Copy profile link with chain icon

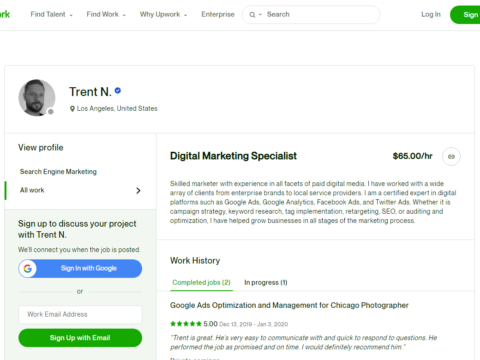[451, 156]
